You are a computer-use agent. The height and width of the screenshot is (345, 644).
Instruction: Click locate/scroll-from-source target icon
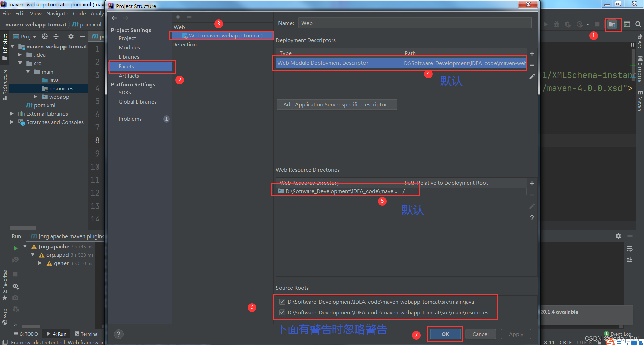click(45, 36)
